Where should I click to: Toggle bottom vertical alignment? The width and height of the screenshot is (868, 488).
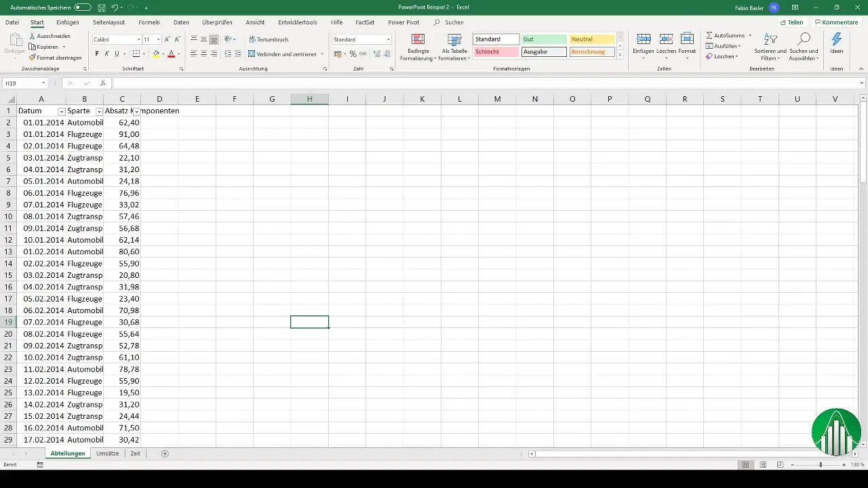tap(214, 39)
